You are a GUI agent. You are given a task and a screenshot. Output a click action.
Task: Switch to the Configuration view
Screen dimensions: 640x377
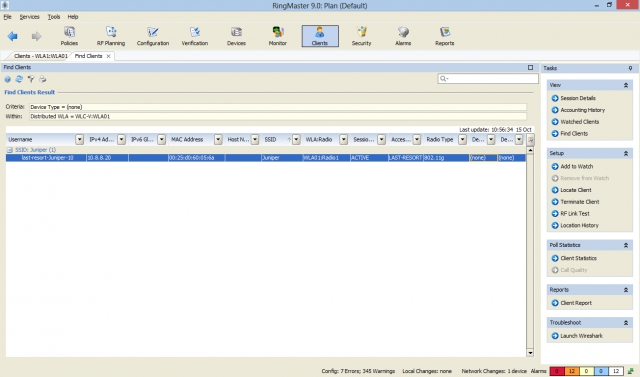click(x=153, y=36)
